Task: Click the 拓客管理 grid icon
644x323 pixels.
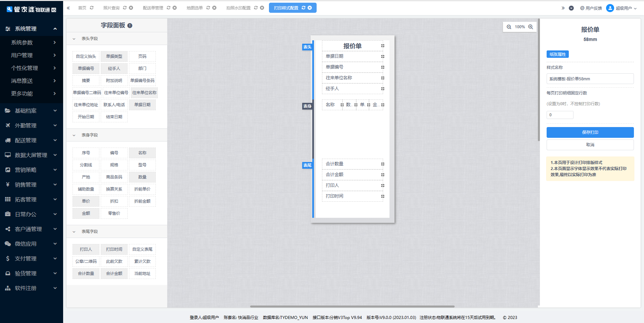Action: click(8, 199)
